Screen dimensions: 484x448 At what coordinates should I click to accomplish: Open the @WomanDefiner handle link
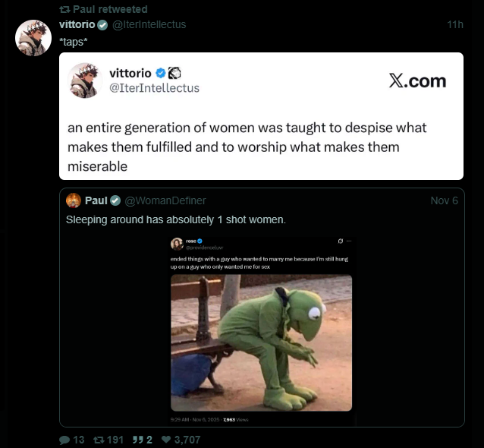[x=165, y=200]
